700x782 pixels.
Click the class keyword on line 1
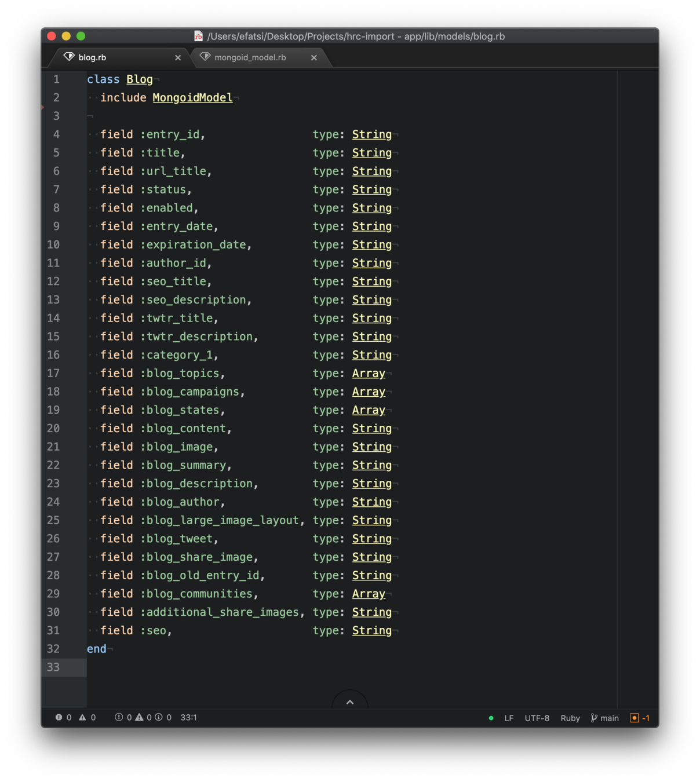[x=103, y=79]
